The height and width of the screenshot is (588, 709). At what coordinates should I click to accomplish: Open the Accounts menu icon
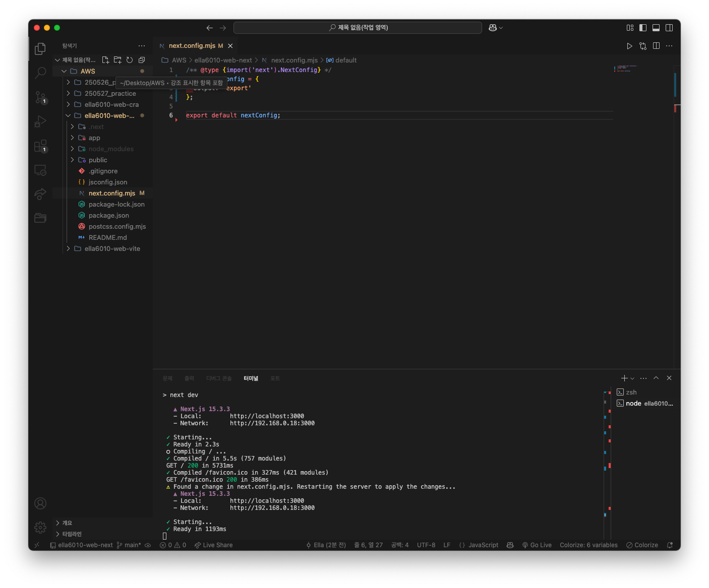click(40, 503)
